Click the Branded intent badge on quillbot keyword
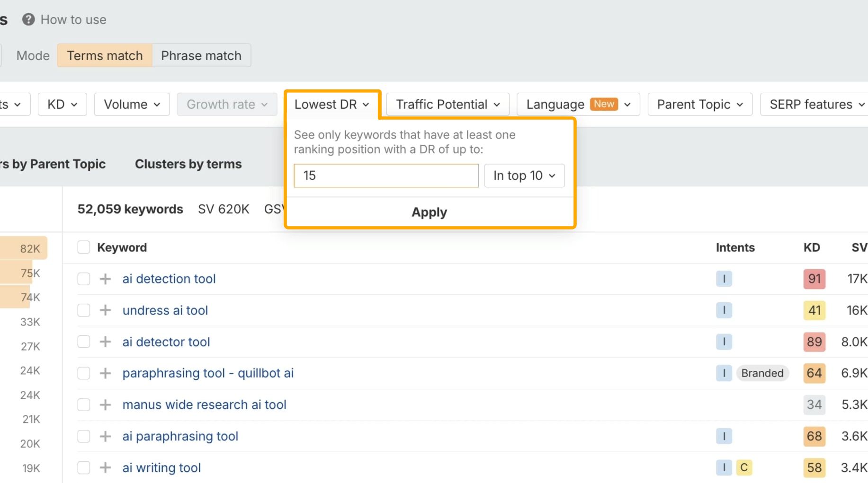 [762, 373]
